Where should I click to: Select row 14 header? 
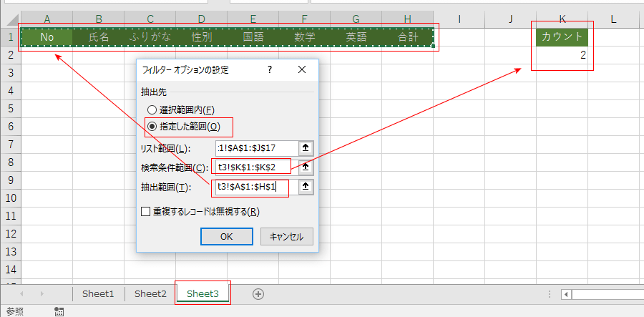coord(10,269)
